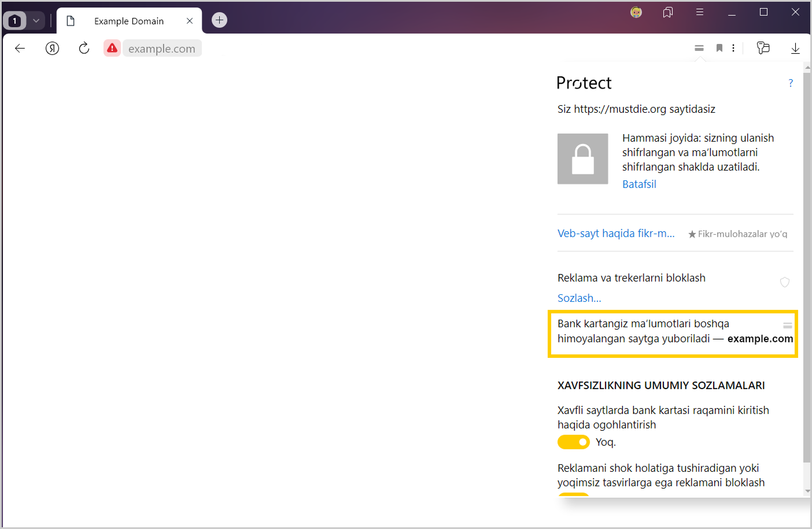Reload the page
The height and width of the screenshot is (529, 812).
(84, 49)
